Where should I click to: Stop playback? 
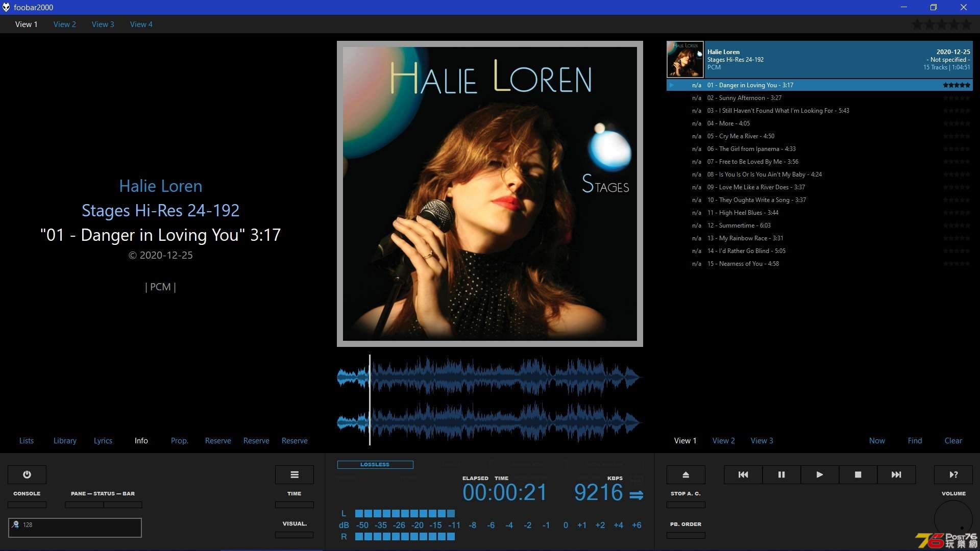(x=858, y=474)
